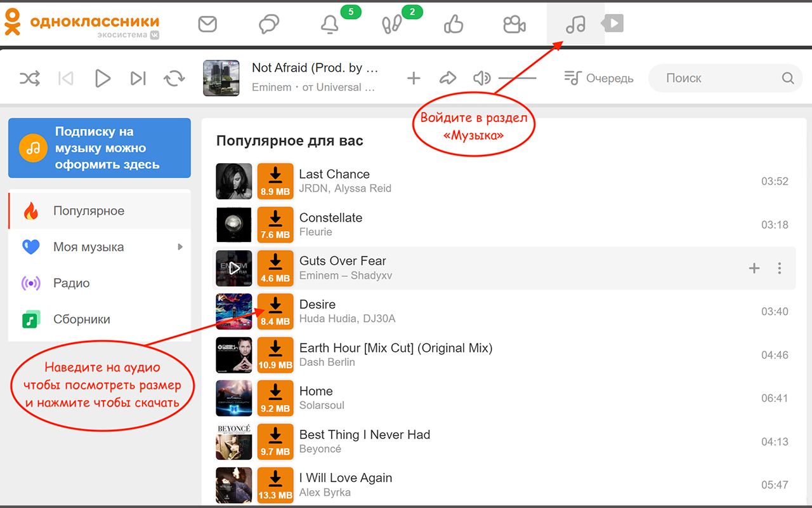Open notifications via the bell icon

coord(329,24)
